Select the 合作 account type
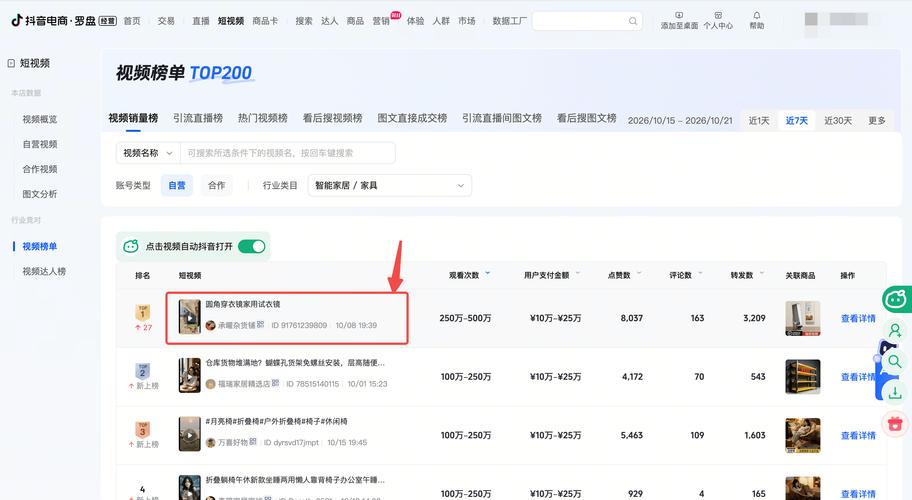 point(216,185)
